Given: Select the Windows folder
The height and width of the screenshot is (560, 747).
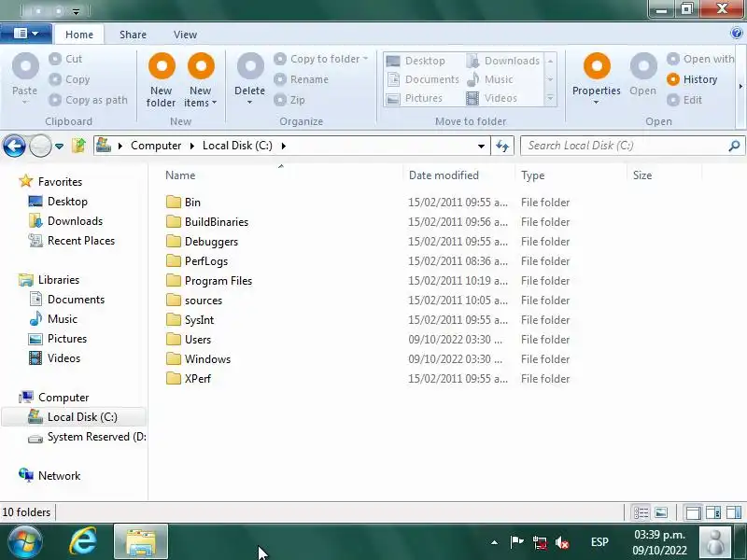Looking at the screenshot, I should click(x=199, y=358).
